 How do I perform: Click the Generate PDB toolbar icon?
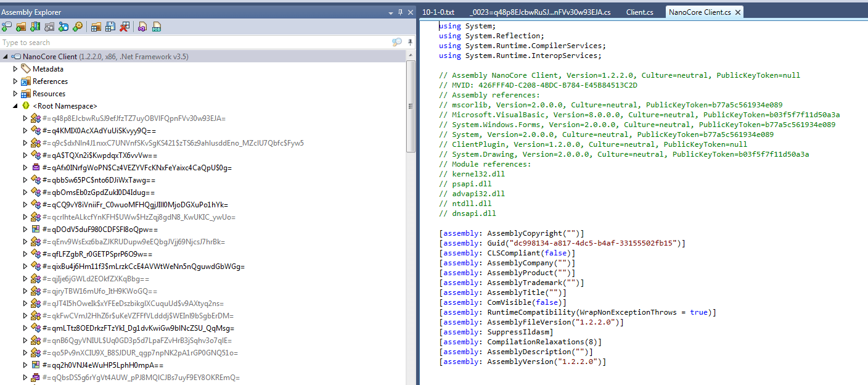click(x=157, y=27)
